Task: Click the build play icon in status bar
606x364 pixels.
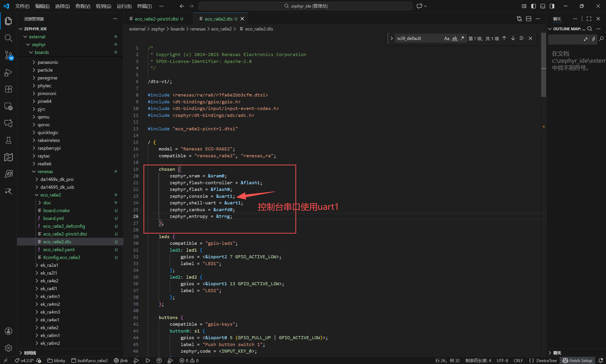Action: (x=148, y=360)
